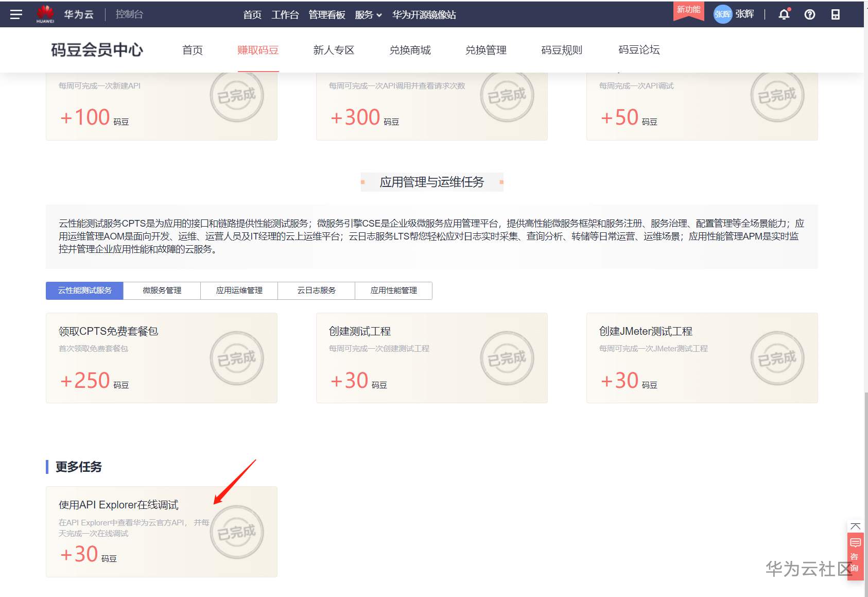868x597 pixels.
Task: Click the 已完成 stamp on 创建JMeter测试工程
Action: click(x=777, y=359)
